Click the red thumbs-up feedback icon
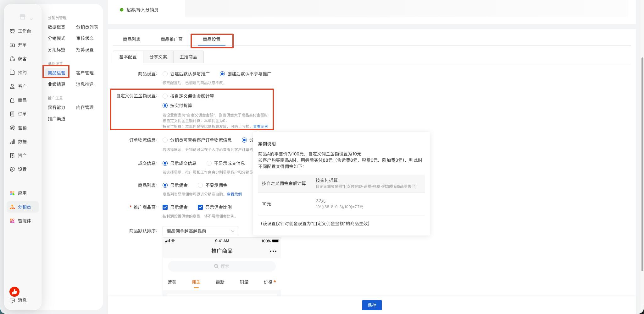Screen dimensions: 644x314 (14, 292)
